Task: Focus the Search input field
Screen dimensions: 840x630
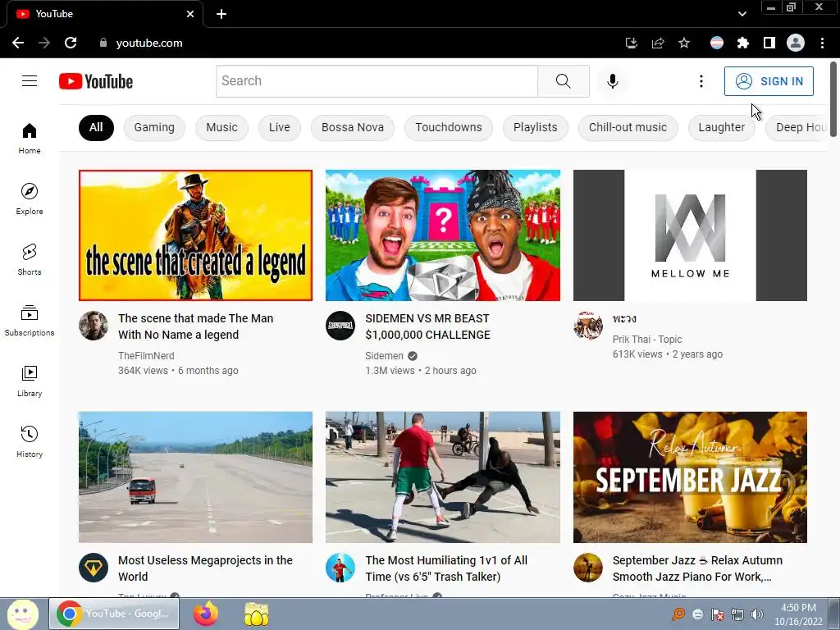Action: click(377, 81)
